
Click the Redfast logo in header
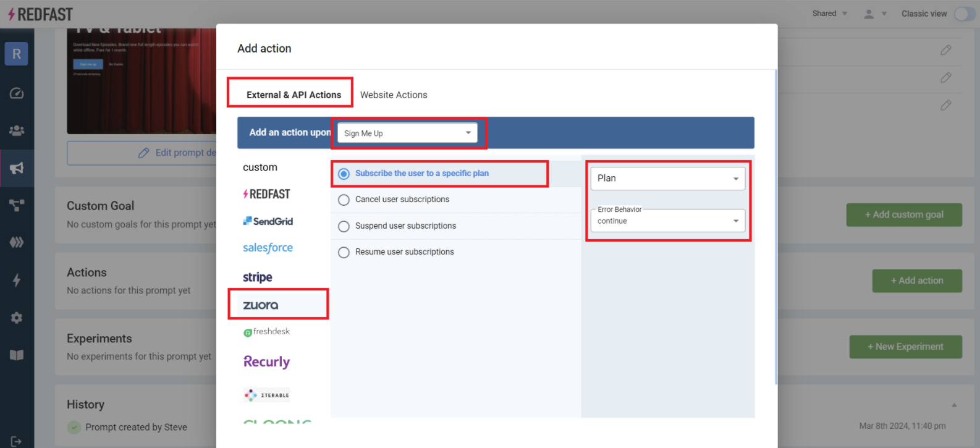(40, 14)
